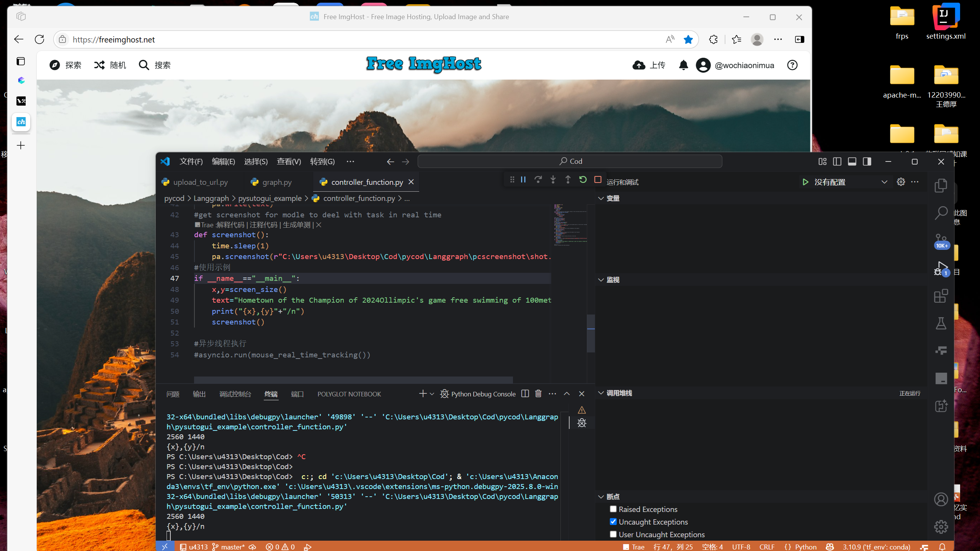Open launch.json gear in debug panel
Image resolution: width=980 pixels, height=551 pixels.
(x=901, y=182)
